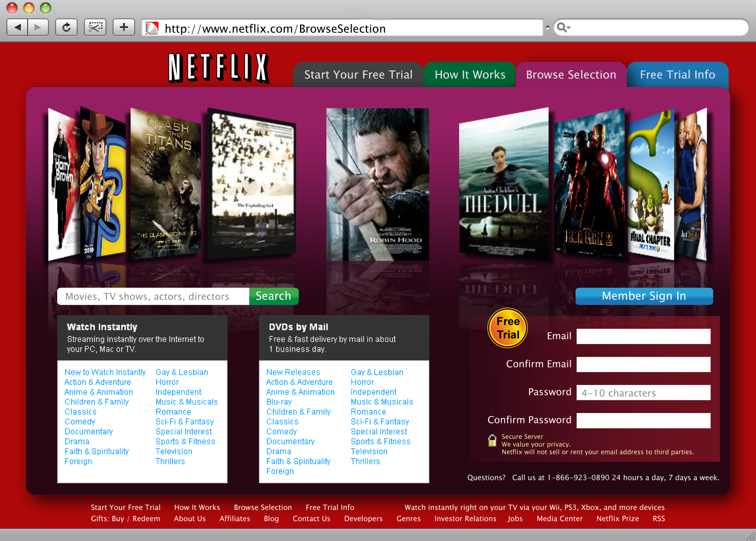Open DVDs by Mail New Releases
Viewport: 756px width, 541px height.
tap(293, 372)
